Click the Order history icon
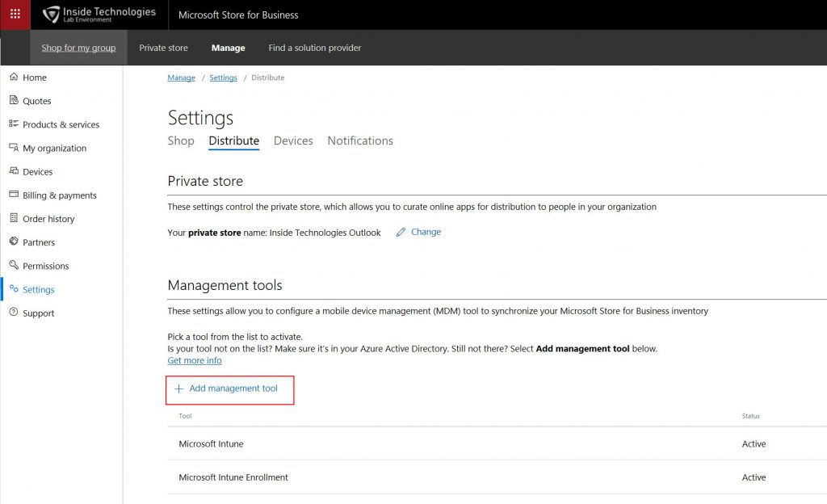The width and height of the screenshot is (827, 504). point(14,218)
